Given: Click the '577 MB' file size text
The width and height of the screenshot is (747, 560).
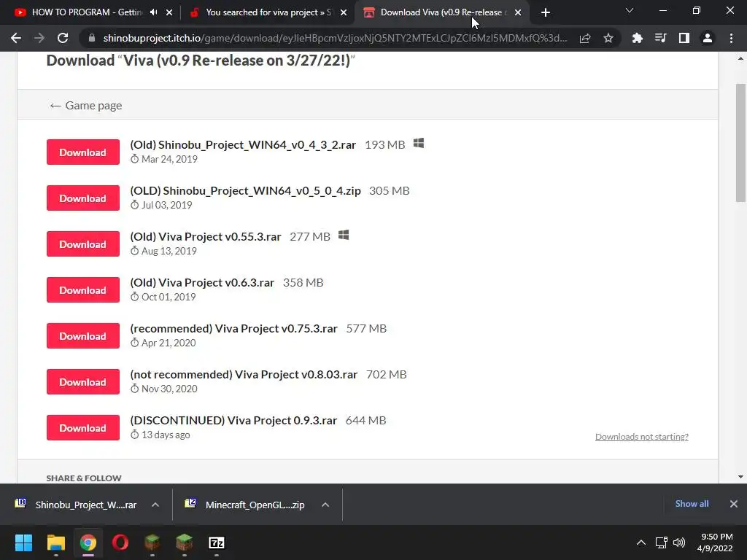Looking at the screenshot, I should (x=366, y=329).
